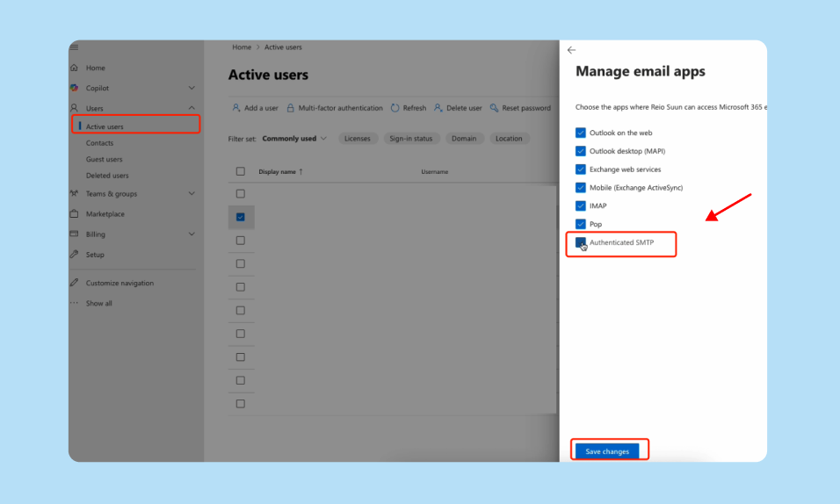Click the Home breadcrumb link
Image resolution: width=840 pixels, height=504 pixels.
click(x=242, y=47)
